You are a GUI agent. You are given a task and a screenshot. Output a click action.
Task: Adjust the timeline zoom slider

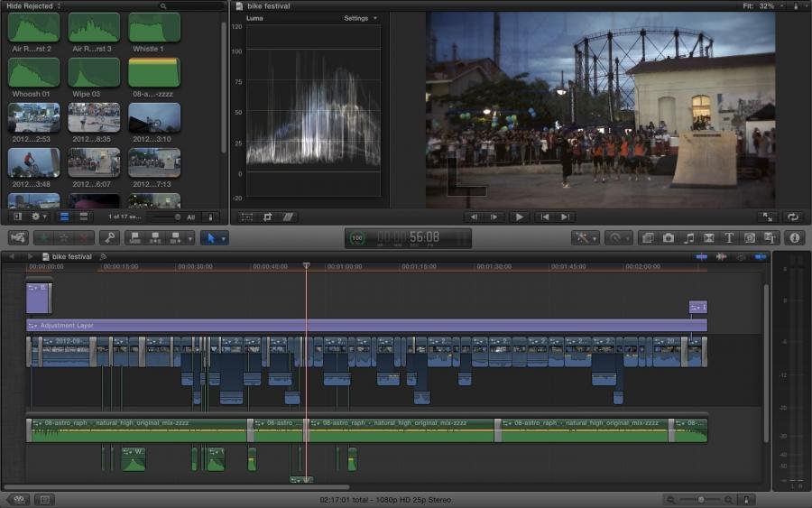click(700, 500)
